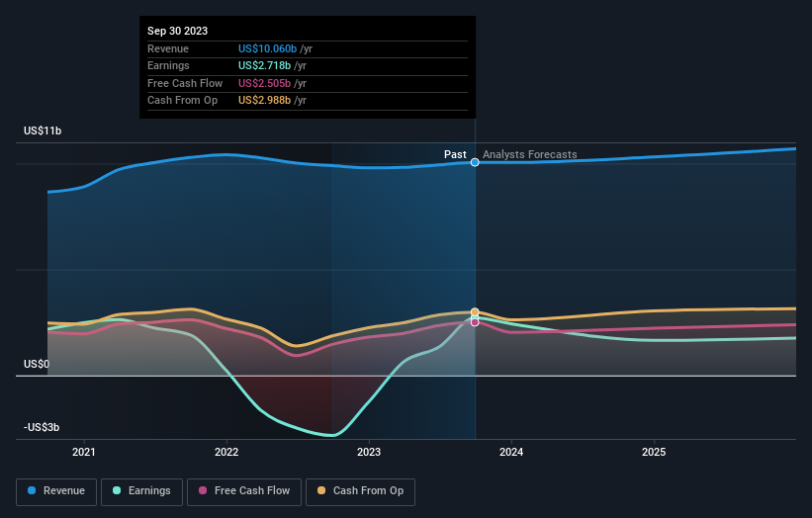The height and width of the screenshot is (518, 812).
Task: Click the US$2.718b earnings value in tooltip
Action: pos(266,65)
